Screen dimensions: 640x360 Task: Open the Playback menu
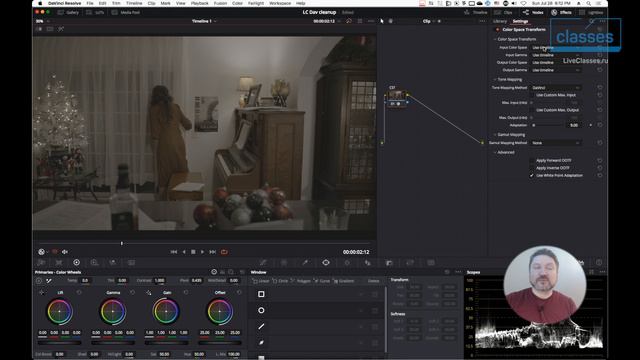(x=200, y=3)
